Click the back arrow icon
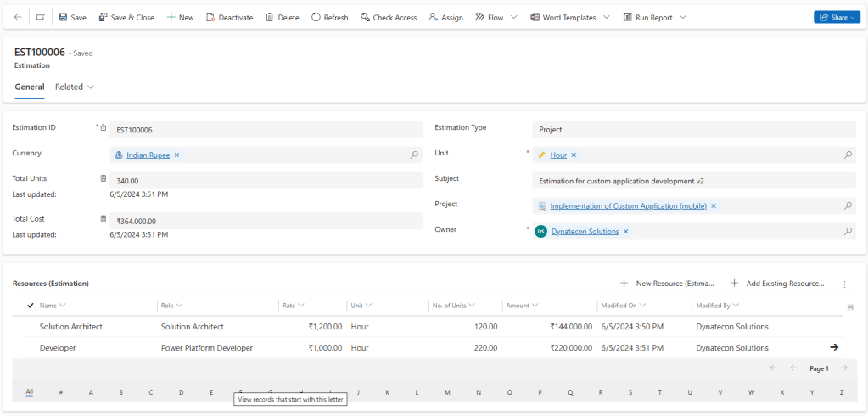The image size is (868, 416). (18, 17)
